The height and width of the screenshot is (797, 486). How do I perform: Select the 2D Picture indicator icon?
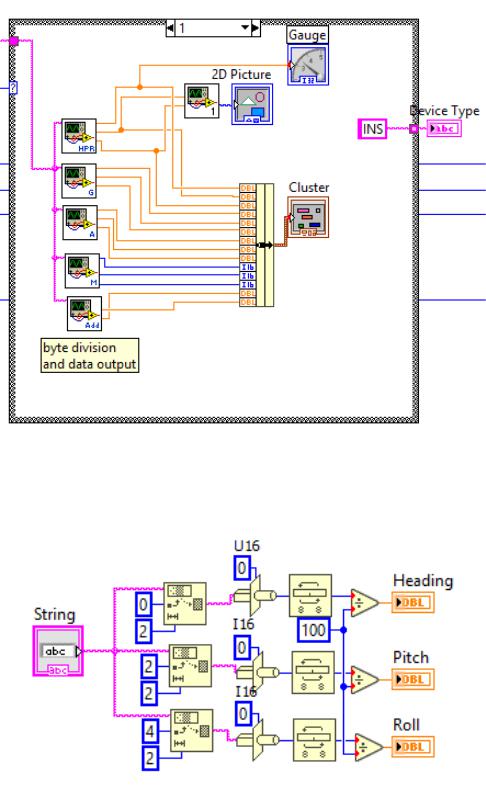252,104
